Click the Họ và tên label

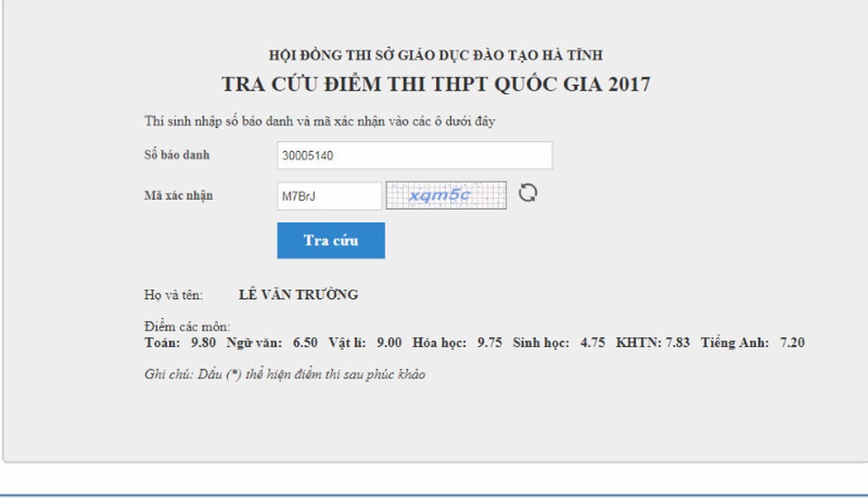tap(175, 296)
